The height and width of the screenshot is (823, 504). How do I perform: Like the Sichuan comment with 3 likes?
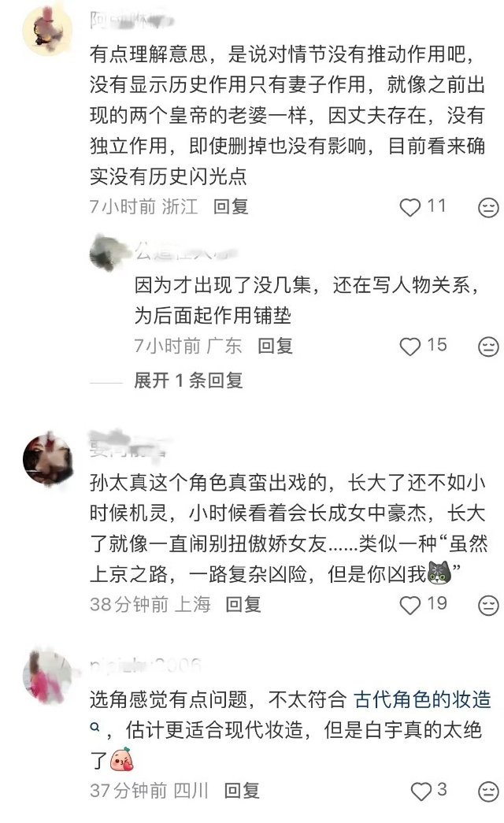(x=421, y=791)
